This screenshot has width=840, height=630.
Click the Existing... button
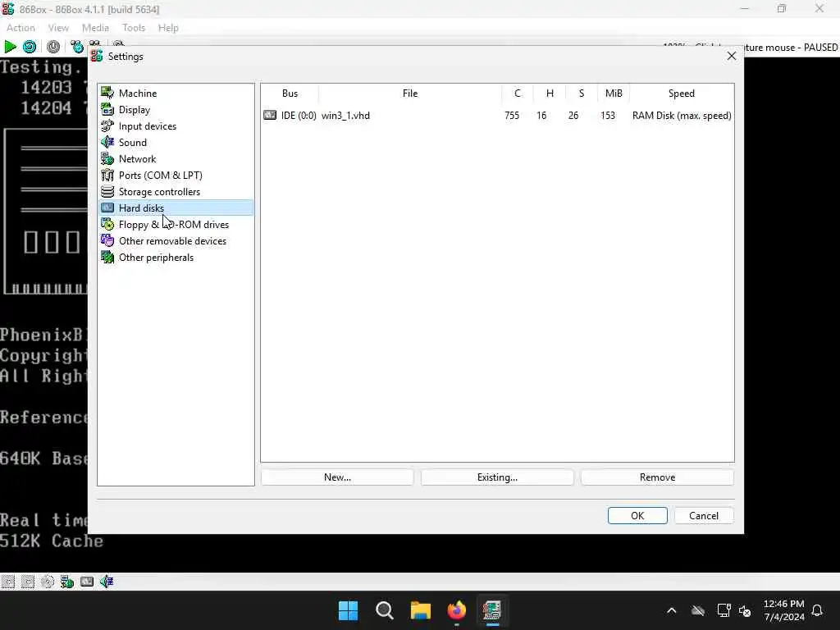click(497, 477)
